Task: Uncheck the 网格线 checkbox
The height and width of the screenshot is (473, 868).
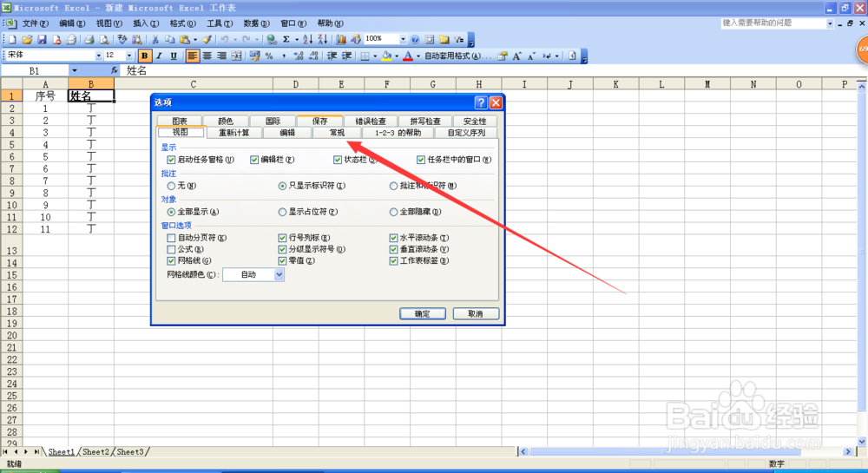Action: 171,260
